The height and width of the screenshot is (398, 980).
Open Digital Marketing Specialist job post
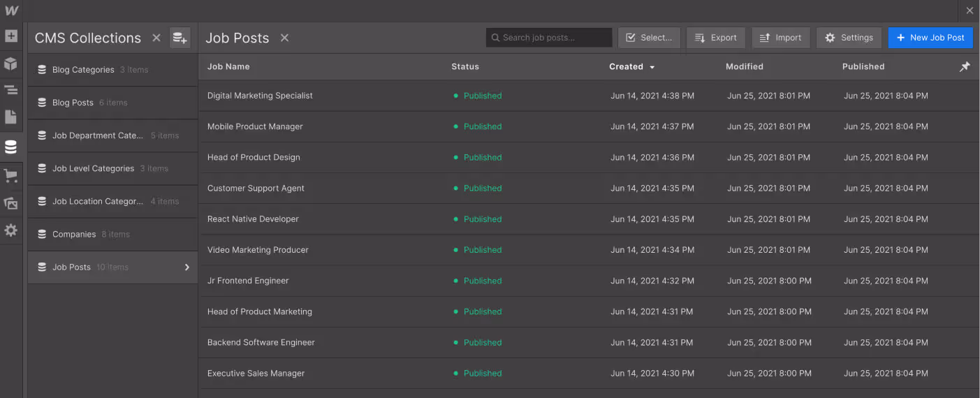pos(260,96)
